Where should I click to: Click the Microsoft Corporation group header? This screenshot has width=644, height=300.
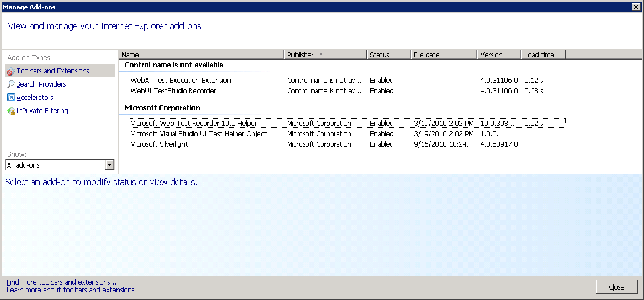162,108
